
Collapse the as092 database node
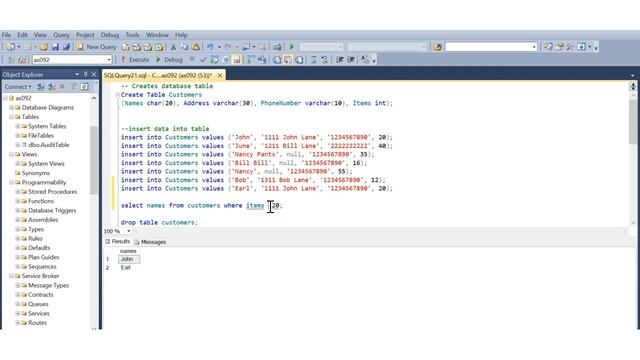5,98
